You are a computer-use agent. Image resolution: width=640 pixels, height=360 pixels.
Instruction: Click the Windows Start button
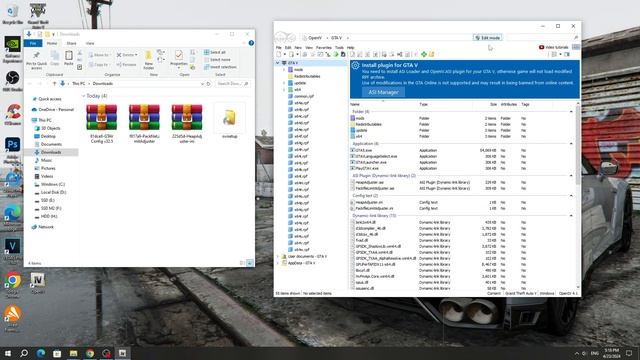(8, 353)
